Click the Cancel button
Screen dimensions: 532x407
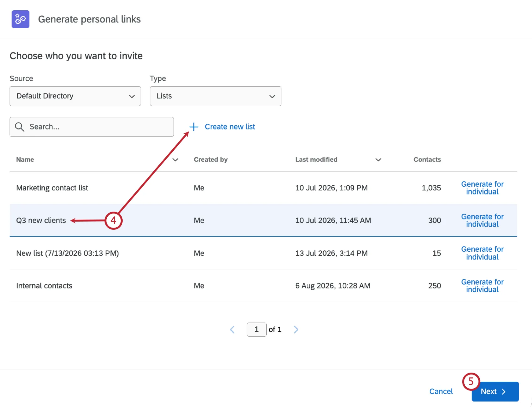pyautogui.click(x=441, y=391)
